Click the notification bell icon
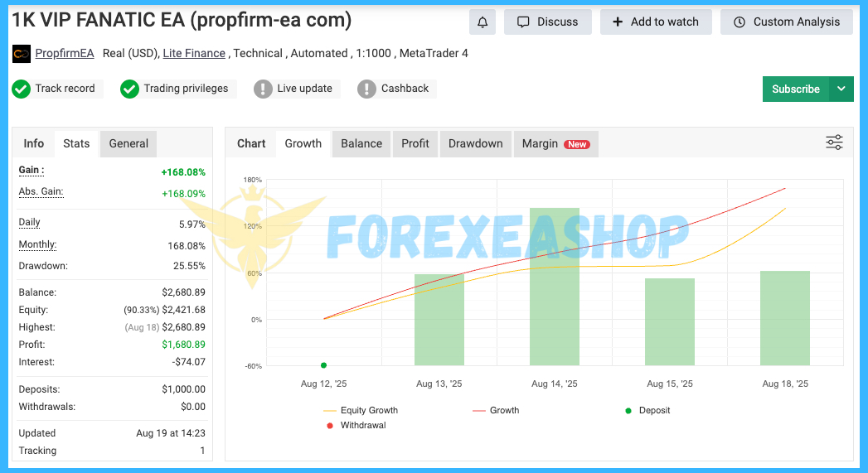 [482, 22]
